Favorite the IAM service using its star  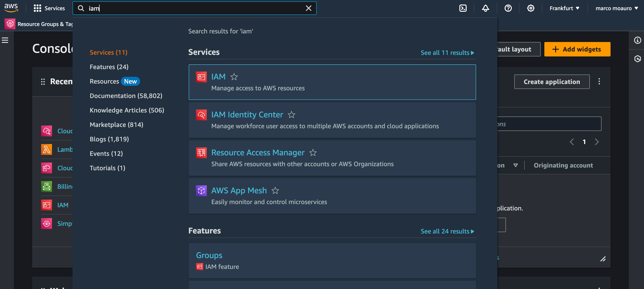tap(234, 77)
